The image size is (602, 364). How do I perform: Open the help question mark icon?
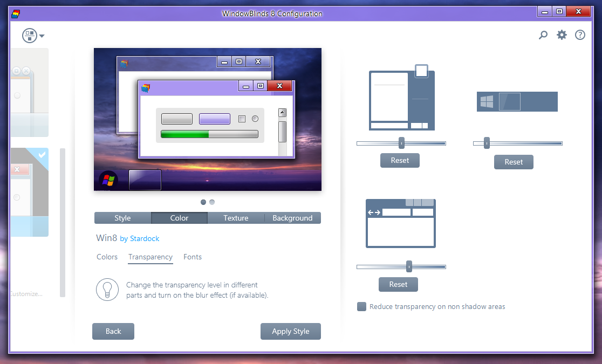580,35
